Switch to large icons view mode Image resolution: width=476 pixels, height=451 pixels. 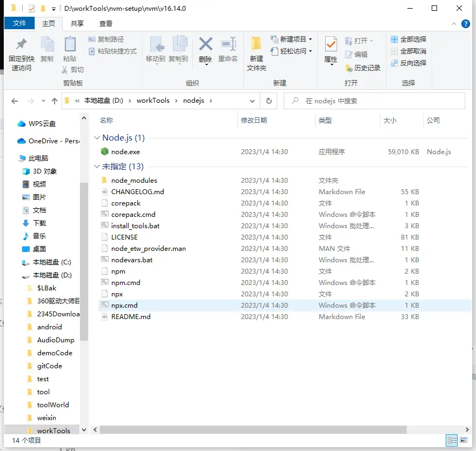coord(464,441)
